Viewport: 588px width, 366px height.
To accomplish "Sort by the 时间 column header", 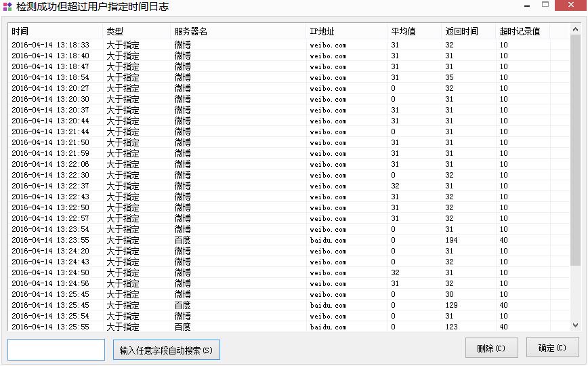I will [55, 32].
